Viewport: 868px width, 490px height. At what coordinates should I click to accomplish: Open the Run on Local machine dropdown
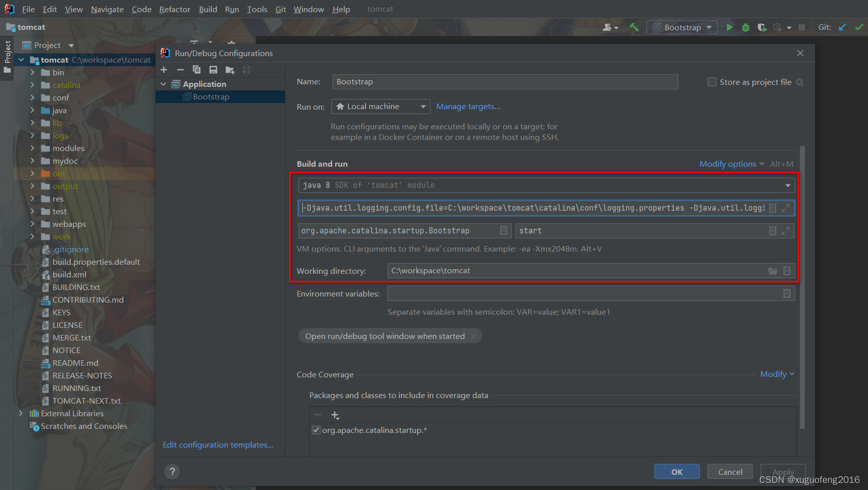381,107
